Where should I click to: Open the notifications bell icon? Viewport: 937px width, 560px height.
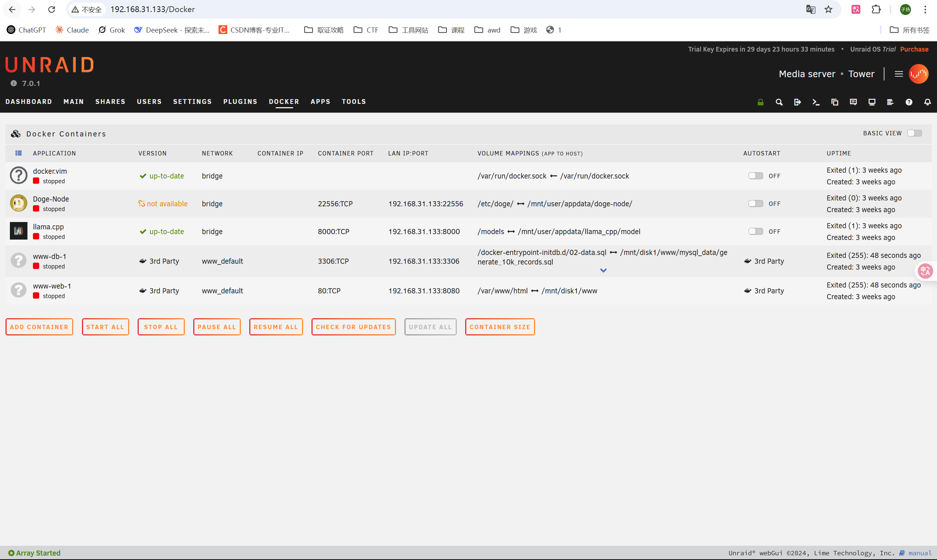pos(927,102)
